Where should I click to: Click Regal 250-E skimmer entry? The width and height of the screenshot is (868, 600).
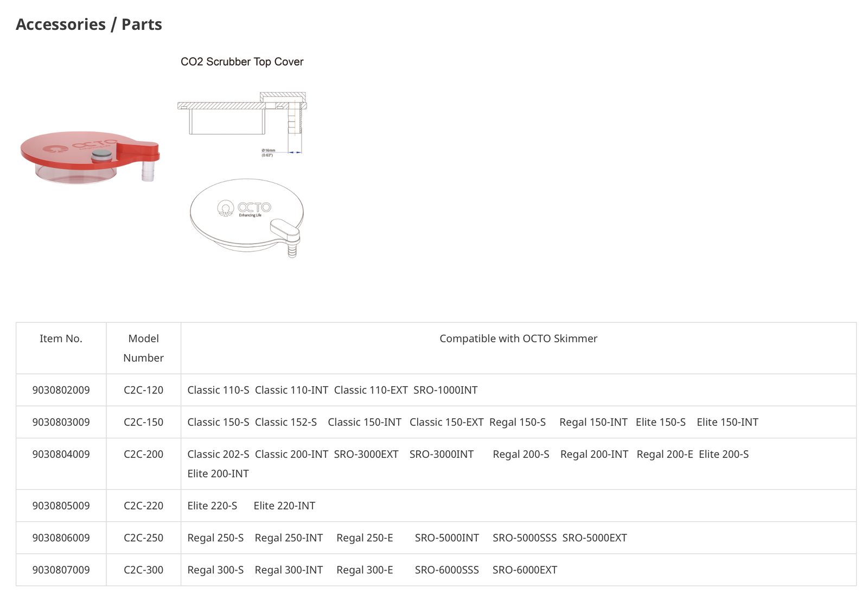click(x=365, y=538)
